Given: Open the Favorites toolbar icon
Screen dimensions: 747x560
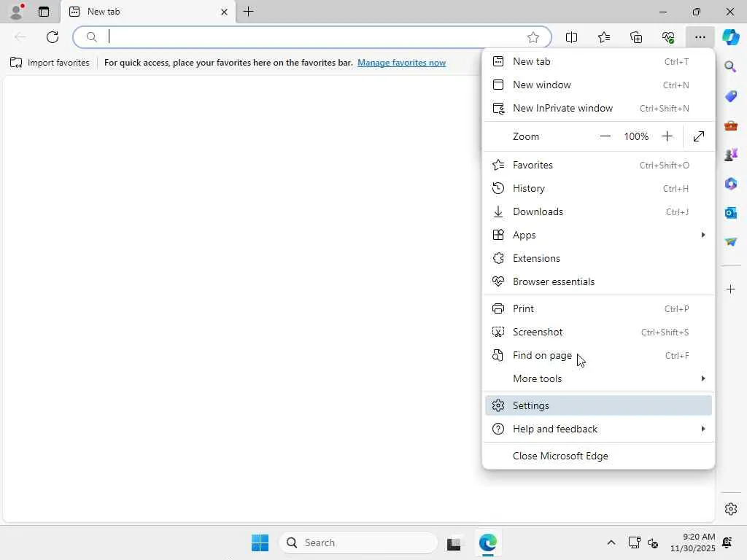Looking at the screenshot, I should tap(603, 37).
